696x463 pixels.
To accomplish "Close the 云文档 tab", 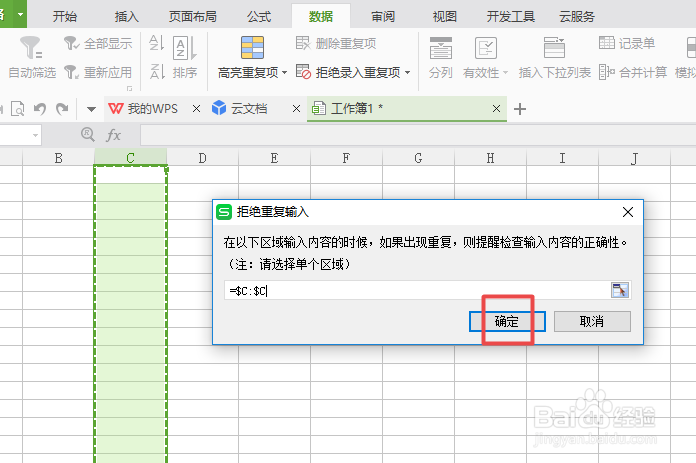I will pos(297,108).
